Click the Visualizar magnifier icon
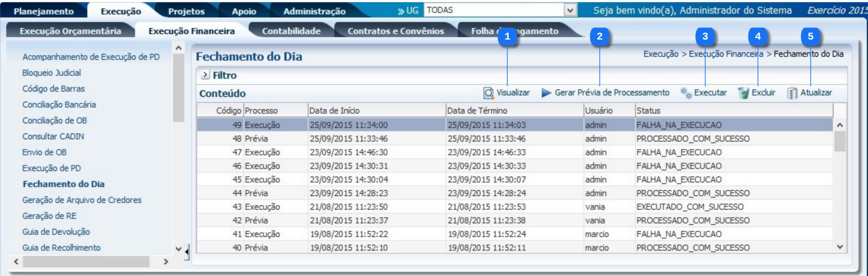 pos(489,93)
